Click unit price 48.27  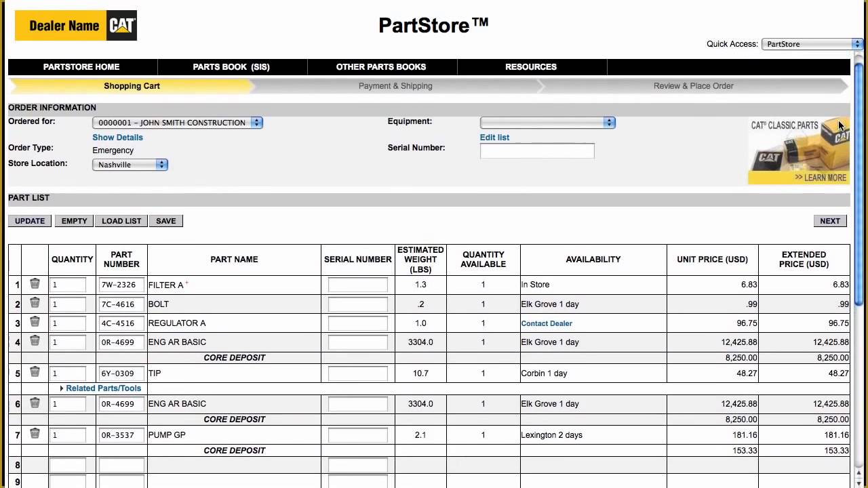[747, 373]
